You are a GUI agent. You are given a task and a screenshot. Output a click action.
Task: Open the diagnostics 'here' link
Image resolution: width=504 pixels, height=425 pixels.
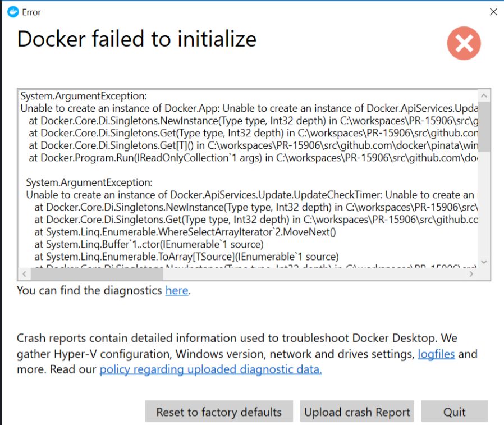pos(176,290)
